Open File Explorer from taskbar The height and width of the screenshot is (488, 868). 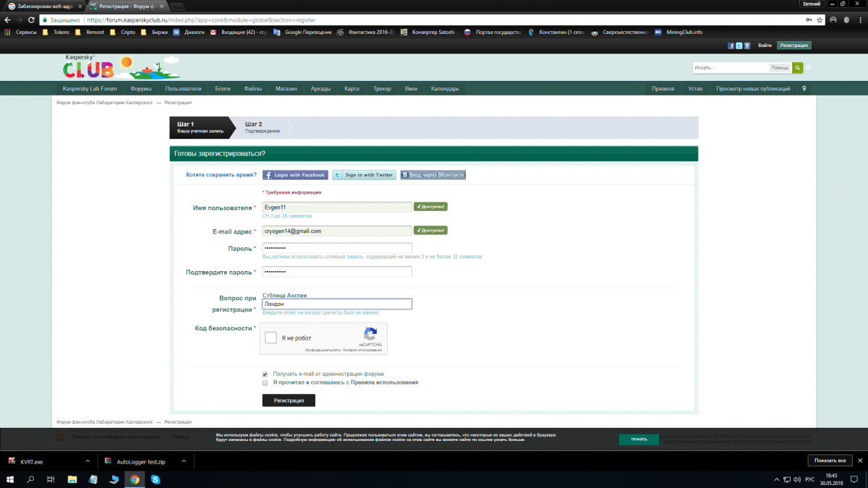click(72, 479)
